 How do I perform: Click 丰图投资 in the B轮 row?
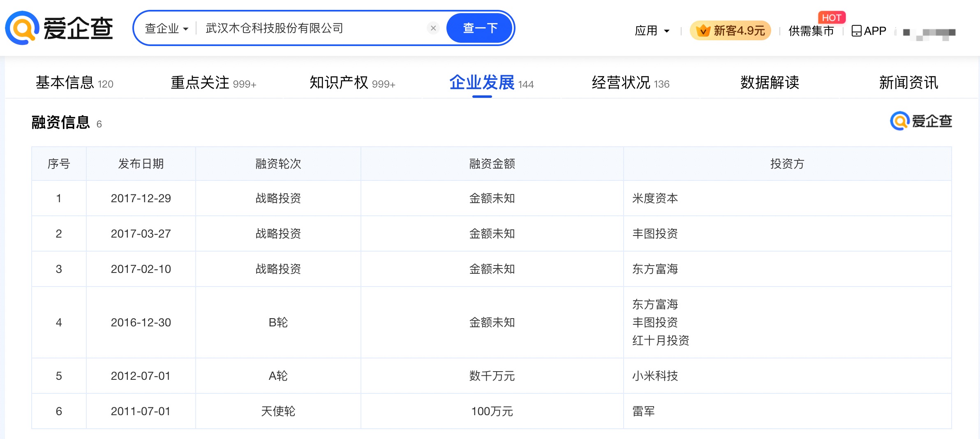pyautogui.click(x=655, y=322)
